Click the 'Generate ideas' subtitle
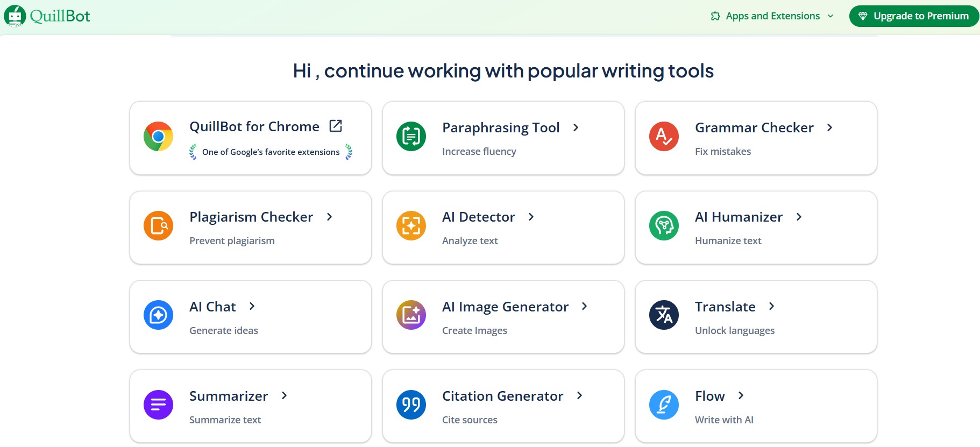The height and width of the screenshot is (447, 980). (224, 331)
